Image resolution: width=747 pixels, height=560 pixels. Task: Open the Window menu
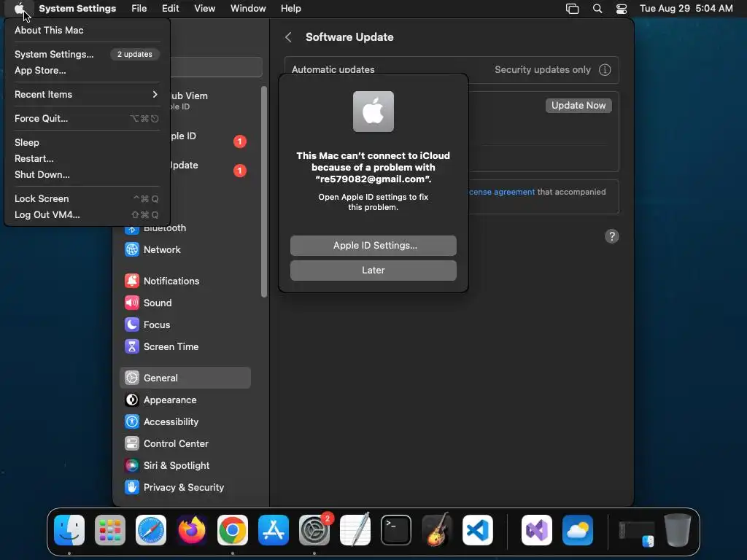(x=248, y=9)
